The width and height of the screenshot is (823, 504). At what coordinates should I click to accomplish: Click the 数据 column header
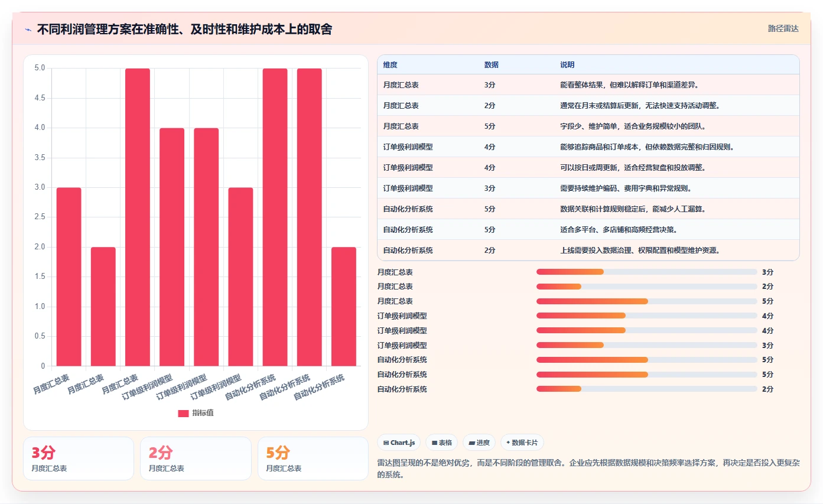click(x=491, y=65)
